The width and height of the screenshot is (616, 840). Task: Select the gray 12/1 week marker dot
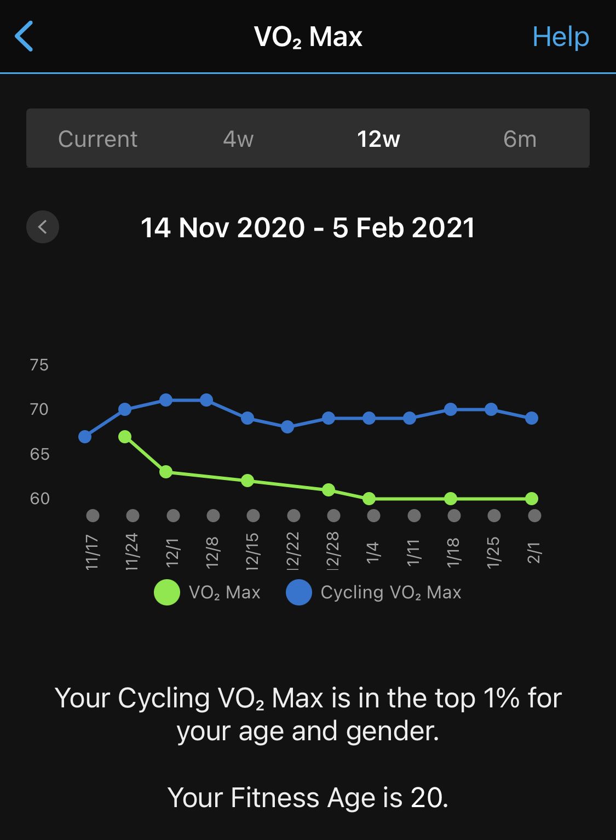pos(173,516)
